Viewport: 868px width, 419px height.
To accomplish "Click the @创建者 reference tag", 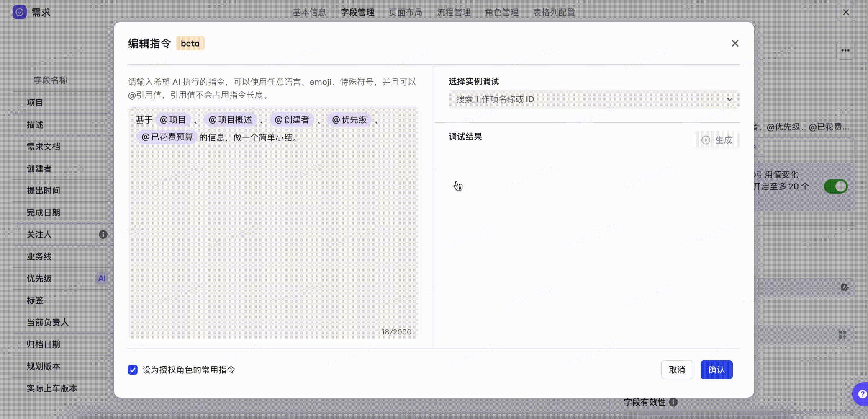I will point(292,120).
